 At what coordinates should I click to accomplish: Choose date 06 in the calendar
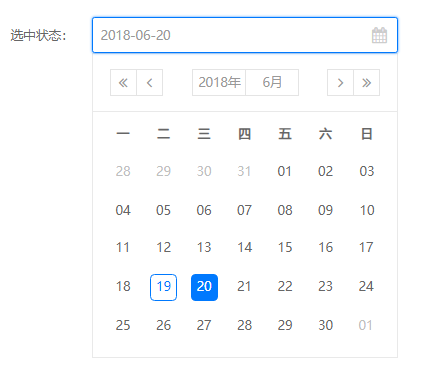pos(204,211)
